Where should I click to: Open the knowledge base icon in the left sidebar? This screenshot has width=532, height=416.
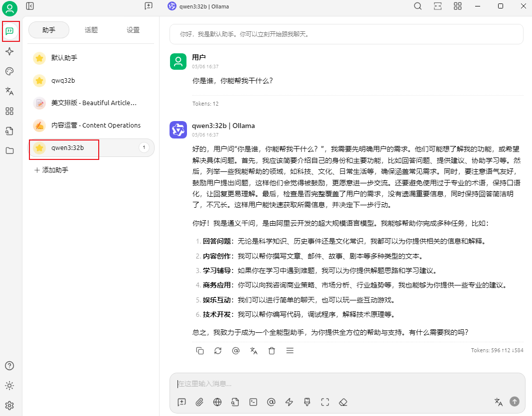[x=9, y=131]
